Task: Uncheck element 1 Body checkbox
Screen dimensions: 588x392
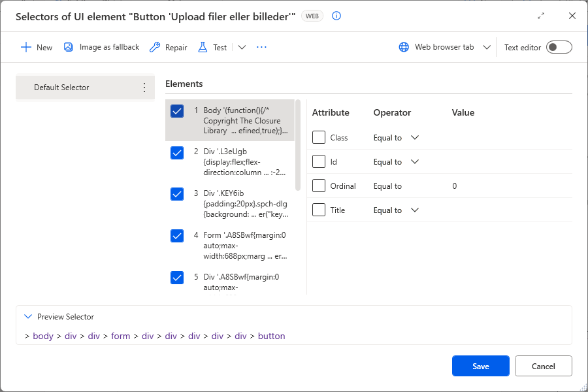Action: coord(177,111)
